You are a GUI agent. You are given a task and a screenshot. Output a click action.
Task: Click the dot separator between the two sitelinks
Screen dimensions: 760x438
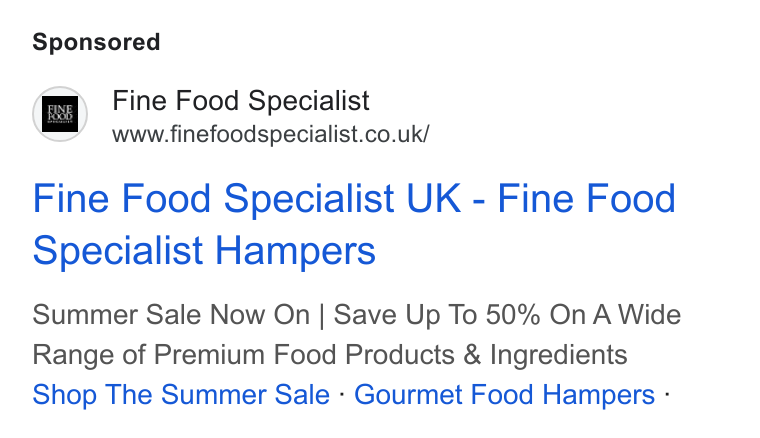[x=342, y=395]
